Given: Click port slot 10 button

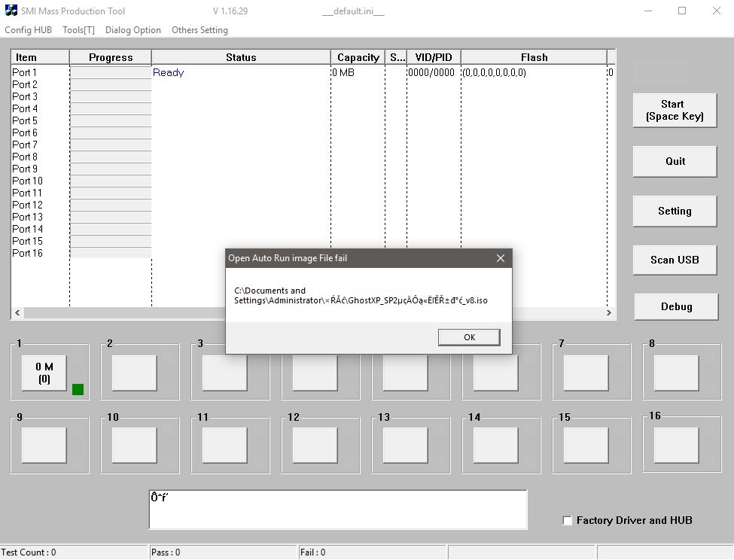Looking at the screenshot, I should click(134, 445).
